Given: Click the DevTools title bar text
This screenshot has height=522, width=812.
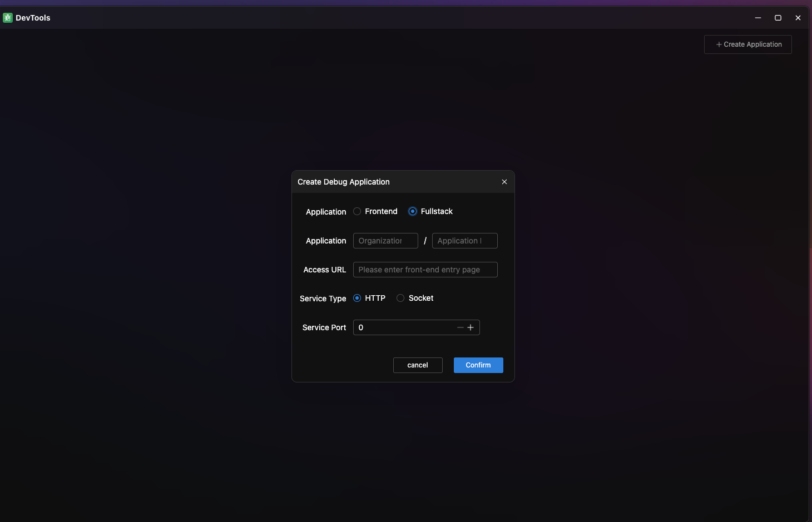Looking at the screenshot, I should (x=33, y=17).
